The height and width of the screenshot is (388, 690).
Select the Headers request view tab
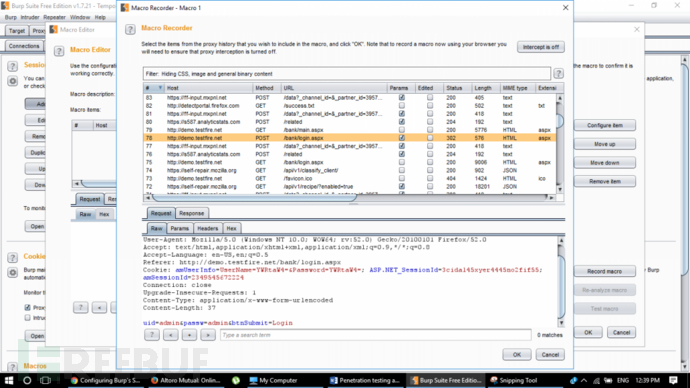(208, 228)
